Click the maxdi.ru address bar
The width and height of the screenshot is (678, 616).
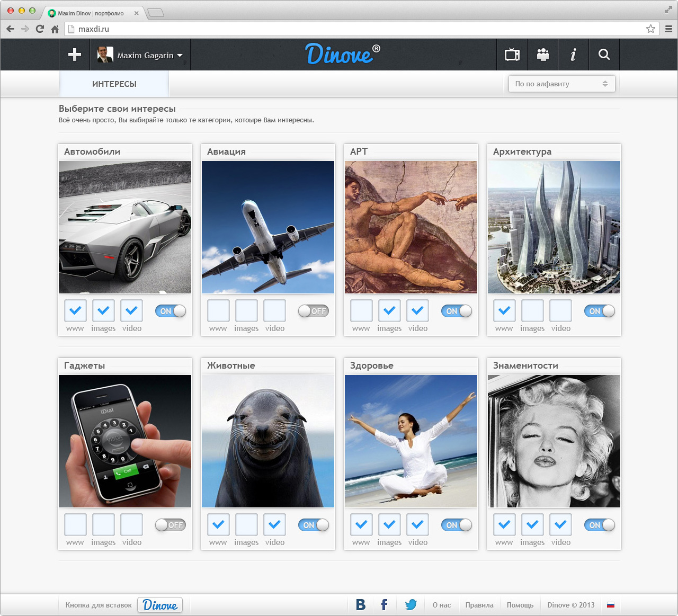coord(361,29)
